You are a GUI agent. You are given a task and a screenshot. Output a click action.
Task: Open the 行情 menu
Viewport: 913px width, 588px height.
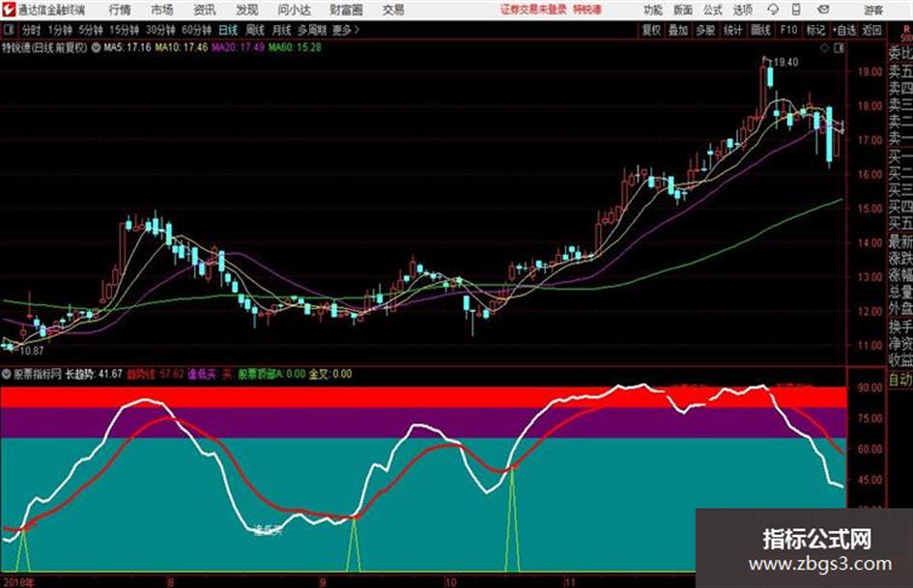tap(120, 10)
